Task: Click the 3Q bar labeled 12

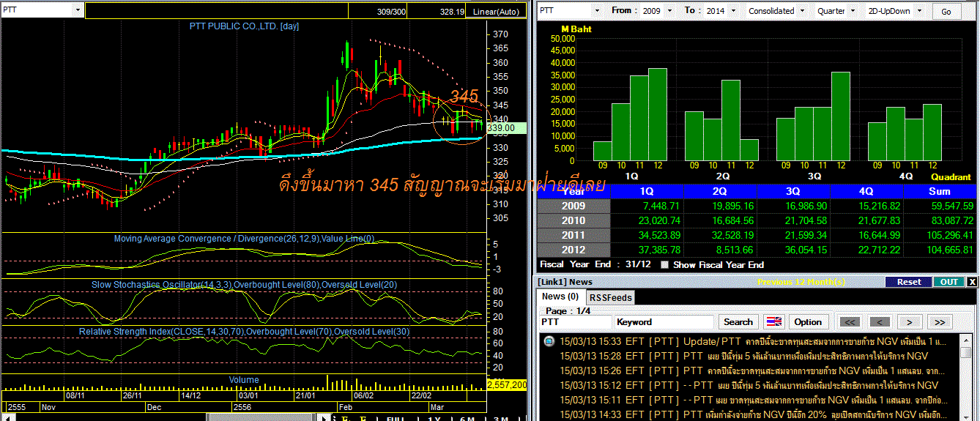Action: tap(841, 116)
